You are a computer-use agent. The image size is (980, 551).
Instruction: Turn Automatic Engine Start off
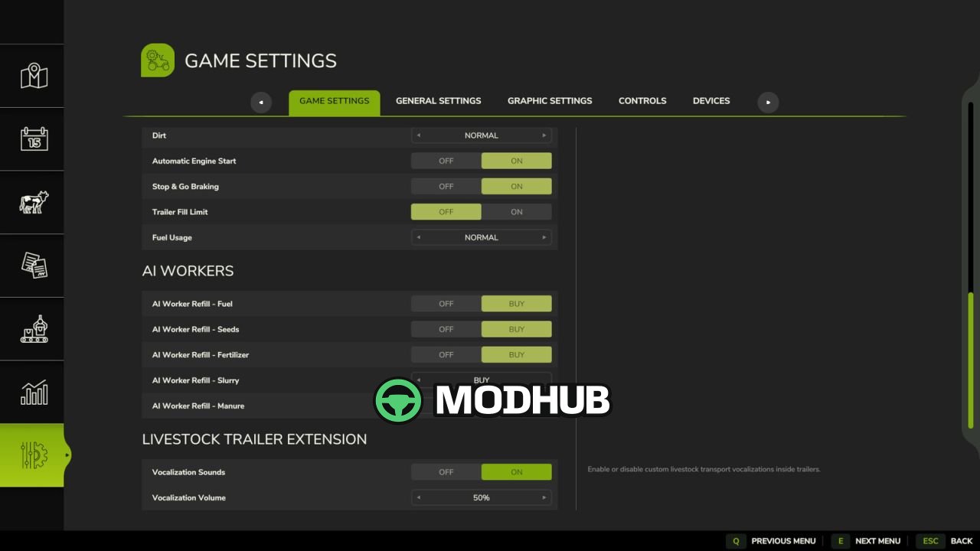[x=446, y=161]
